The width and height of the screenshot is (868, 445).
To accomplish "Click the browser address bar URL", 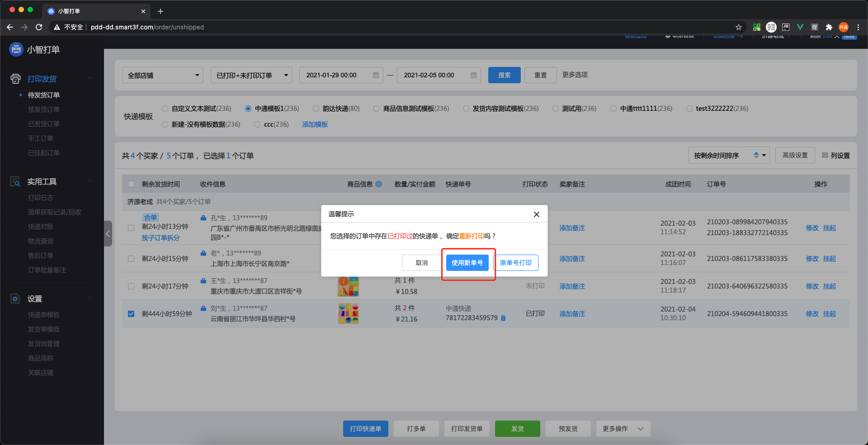I will (x=147, y=27).
